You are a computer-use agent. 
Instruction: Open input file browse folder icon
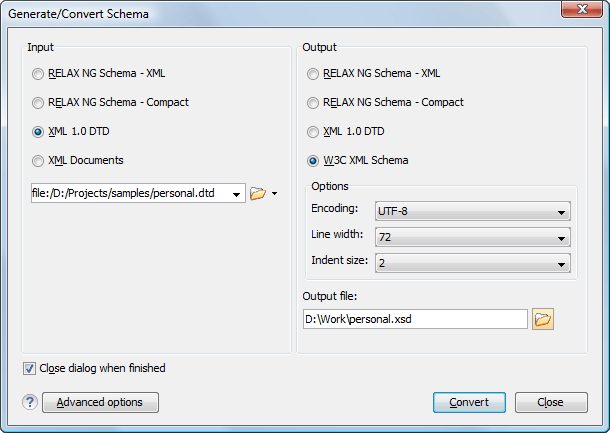tap(257, 193)
